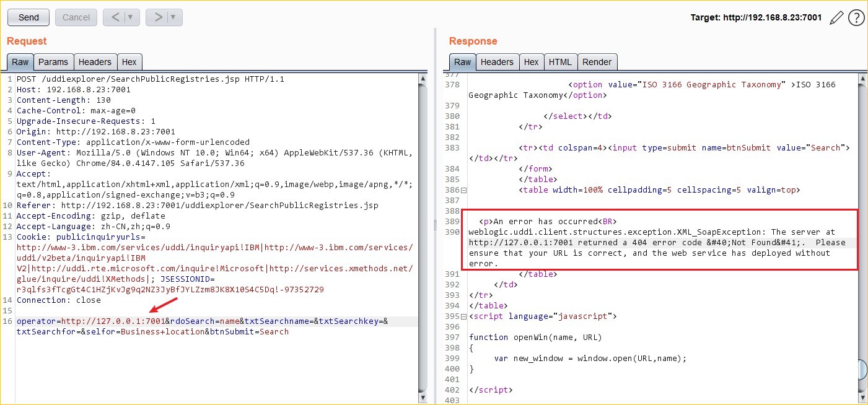Switch to the Request Headers tab
868x405 pixels.
coord(95,62)
